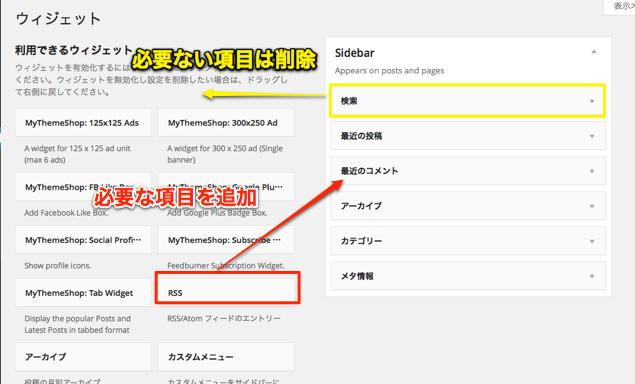The width and height of the screenshot is (635, 384).
Task: Click the 最近のコメント widget title
Action: click(369, 171)
